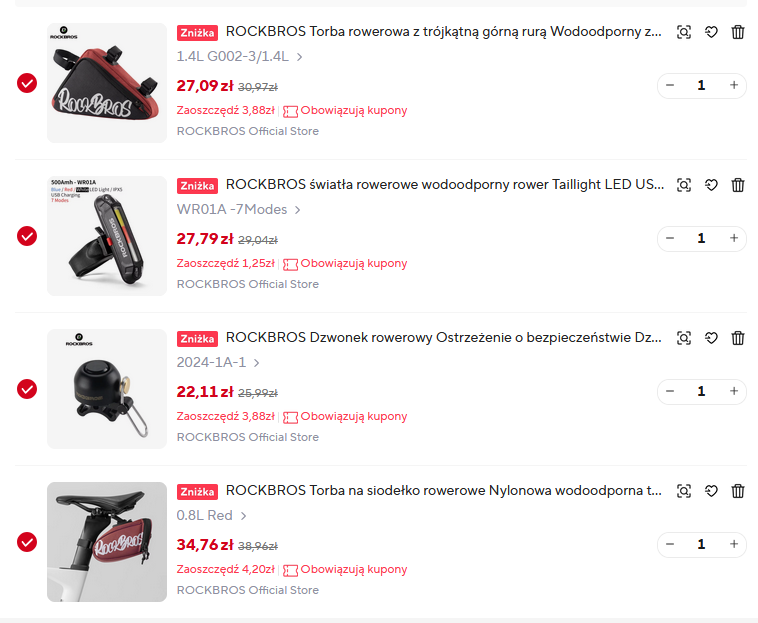Delete the Taillight LED item

pyautogui.click(x=738, y=185)
